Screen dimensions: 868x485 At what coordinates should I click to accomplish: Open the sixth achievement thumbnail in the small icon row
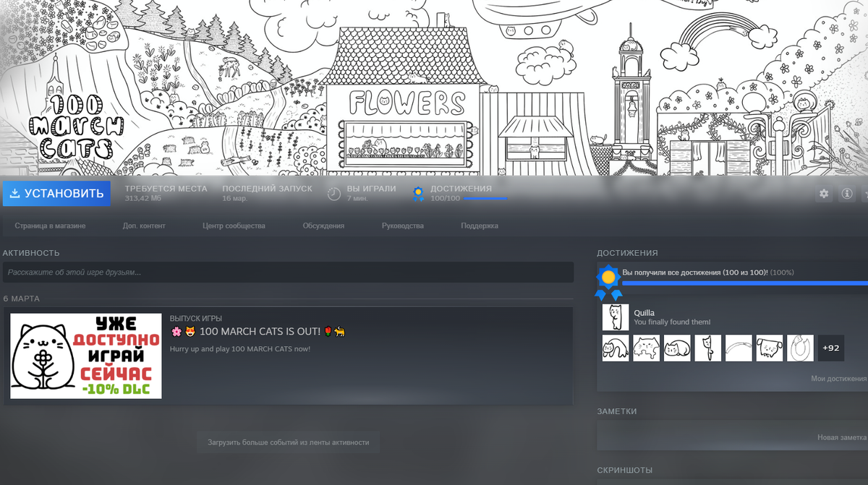[x=770, y=348]
